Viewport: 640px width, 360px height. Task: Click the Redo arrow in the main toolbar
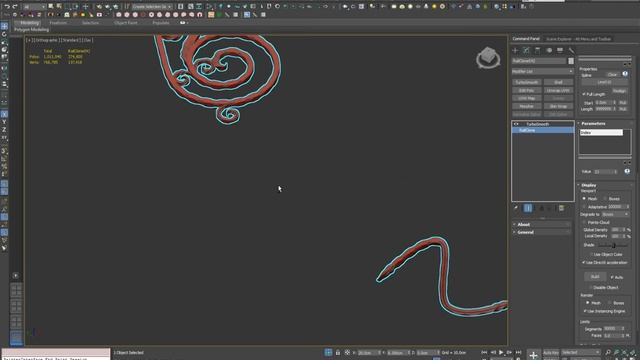(15, 7)
